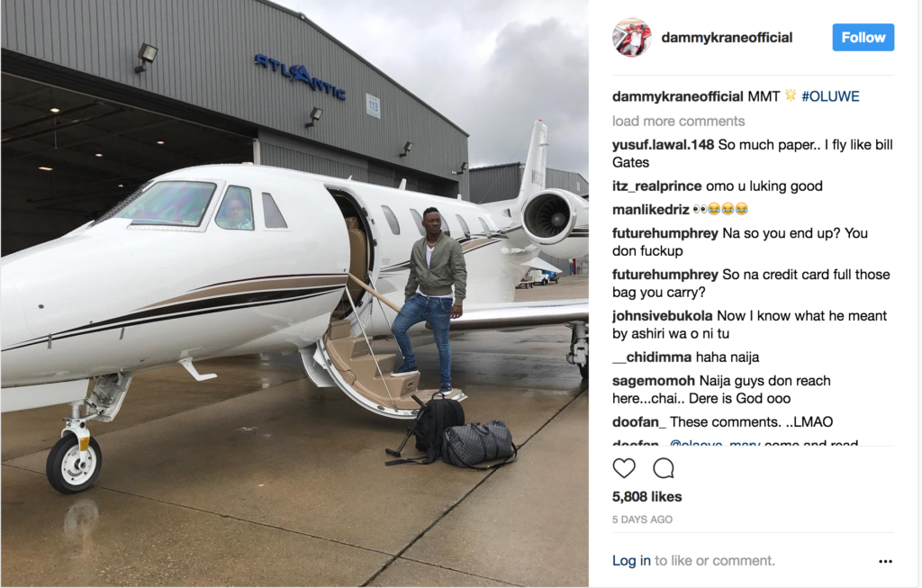
Task: Open futurehumphrey's profile from first comment
Action: pos(665,233)
